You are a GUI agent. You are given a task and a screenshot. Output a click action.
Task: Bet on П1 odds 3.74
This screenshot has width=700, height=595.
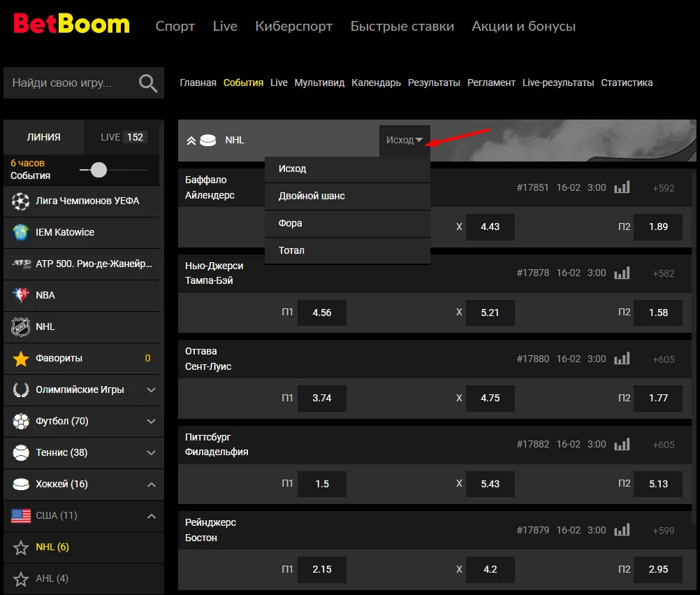coord(322,398)
